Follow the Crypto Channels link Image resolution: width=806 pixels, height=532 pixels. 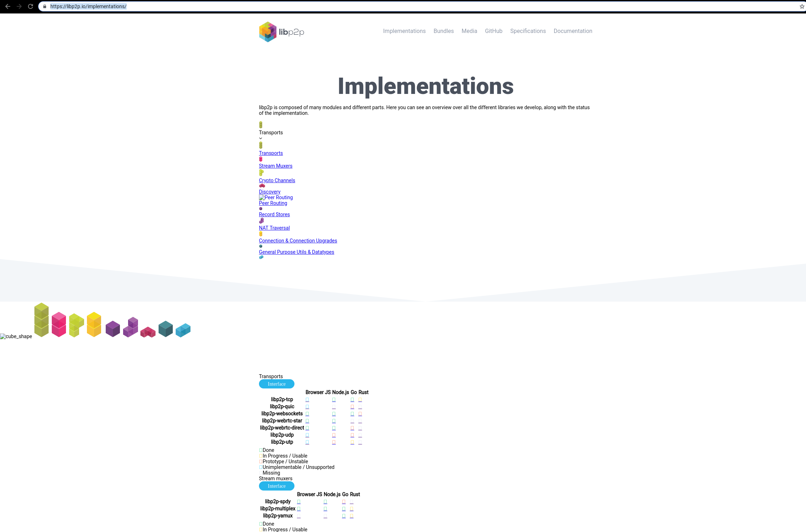point(277,180)
